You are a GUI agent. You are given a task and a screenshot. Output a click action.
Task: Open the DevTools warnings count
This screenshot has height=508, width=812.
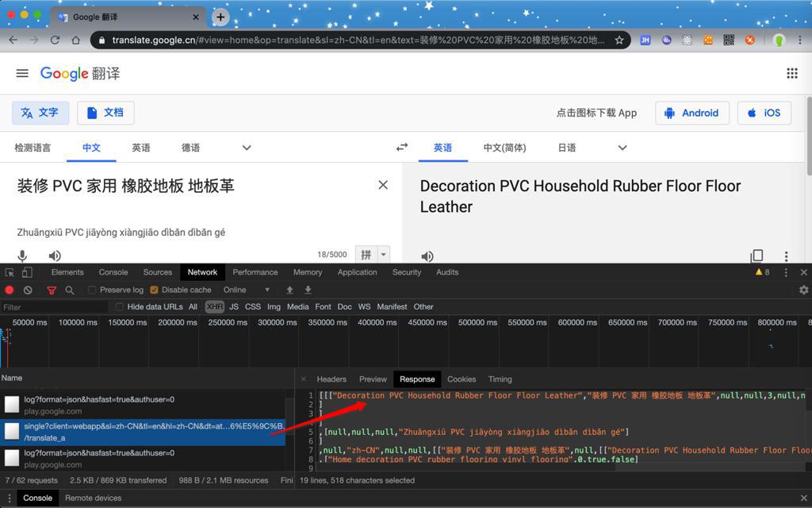(x=762, y=272)
